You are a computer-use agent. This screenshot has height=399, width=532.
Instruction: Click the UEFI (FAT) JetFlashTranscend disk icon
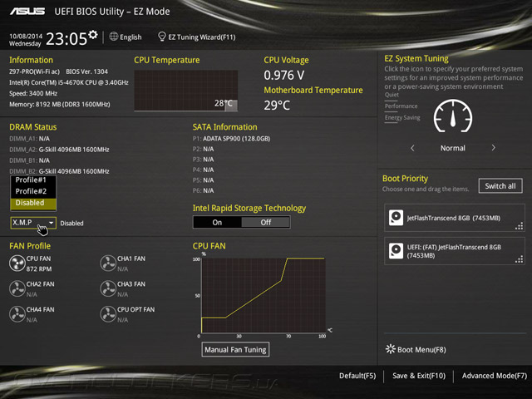point(396,251)
